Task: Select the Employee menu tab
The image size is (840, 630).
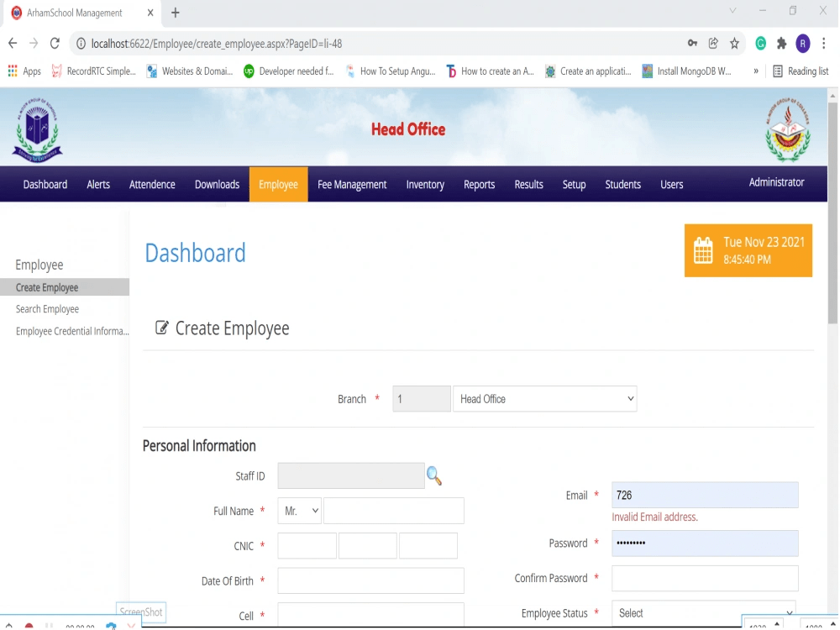Action: click(x=279, y=184)
